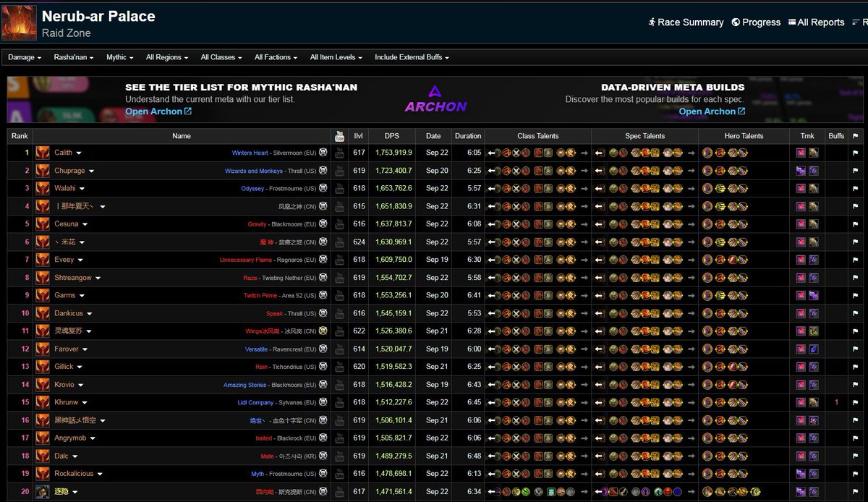Click the Date column header
The height and width of the screenshot is (502, 868).
[x=433, y=136]
